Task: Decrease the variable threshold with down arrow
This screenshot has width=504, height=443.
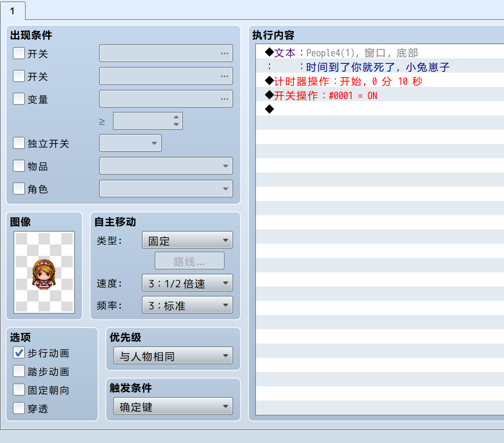Action: tap(176, 124)
